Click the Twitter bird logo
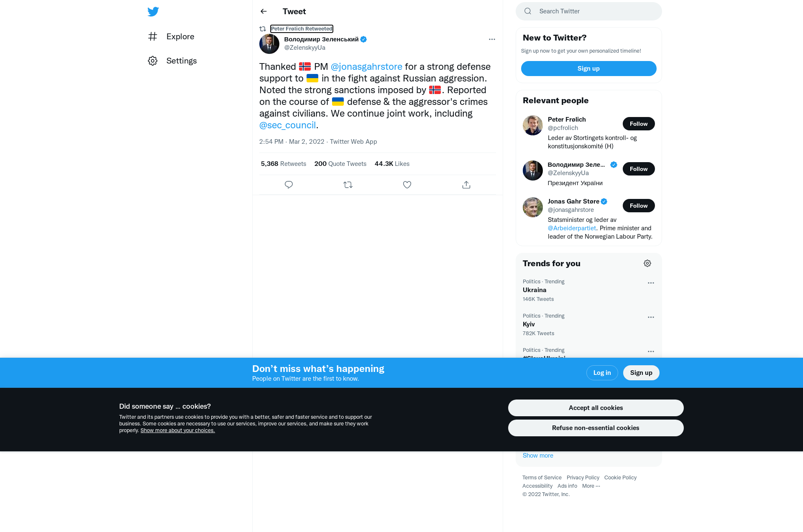This screenshot has height=532, width=803. click(x=153, y=11)
